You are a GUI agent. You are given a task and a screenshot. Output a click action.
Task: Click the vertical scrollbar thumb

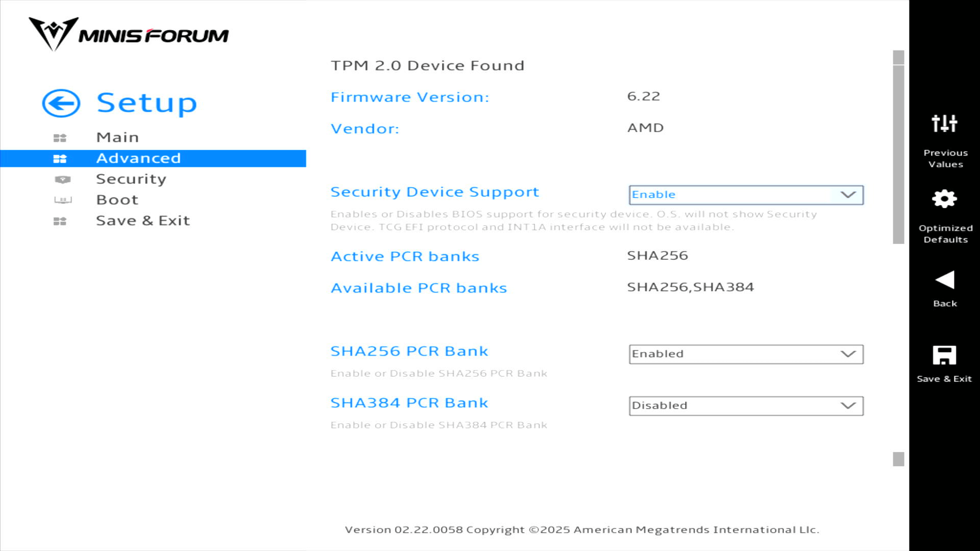(x=898, y=154)
